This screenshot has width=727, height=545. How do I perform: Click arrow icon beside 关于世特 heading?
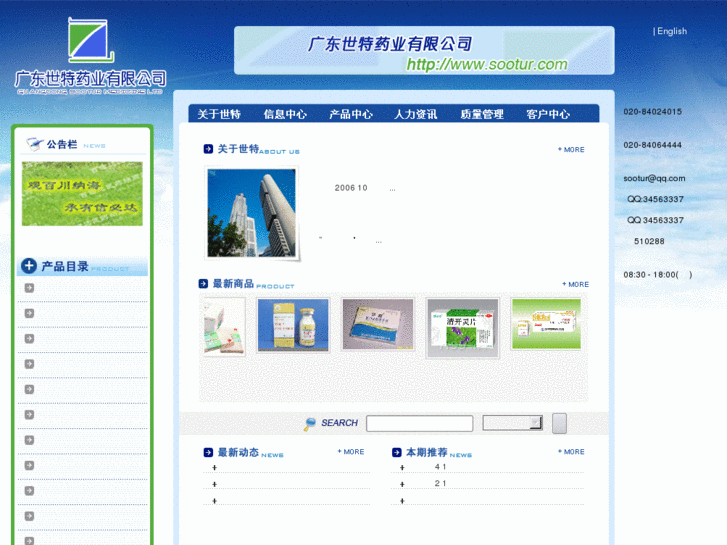[x=208, y=149]
